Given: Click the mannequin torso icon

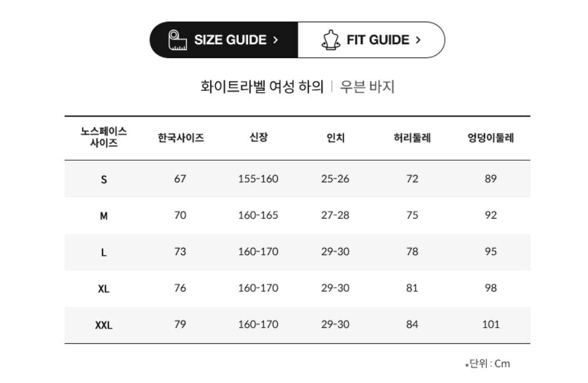Looking at the screenshot, I should [x=331, y=40].
